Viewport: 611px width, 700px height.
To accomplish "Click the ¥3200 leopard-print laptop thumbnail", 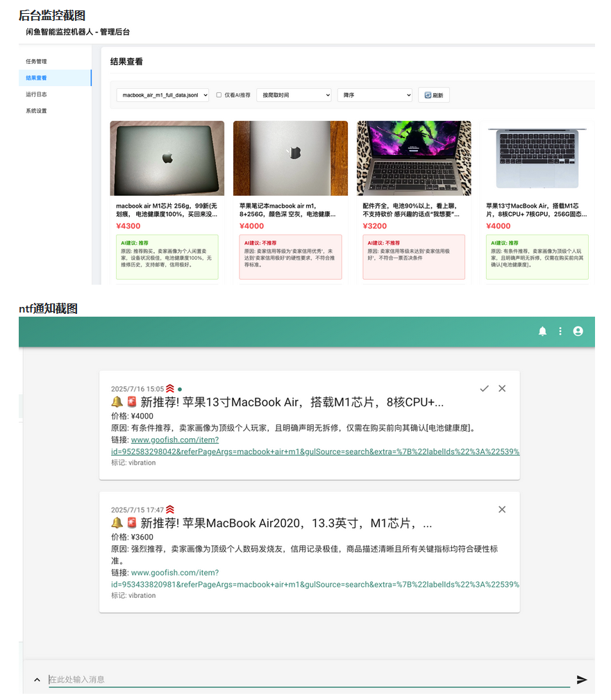I will pyautogui.click(x=414, y=158).
